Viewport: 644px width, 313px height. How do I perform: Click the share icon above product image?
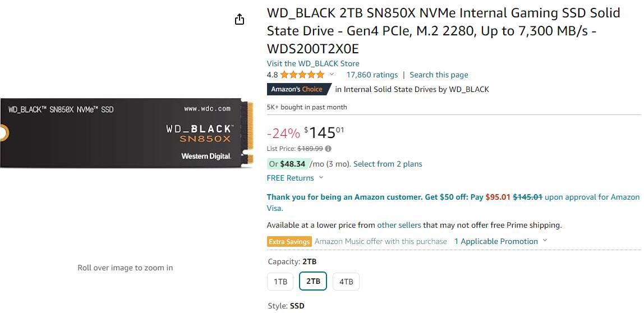click(240, 19)
